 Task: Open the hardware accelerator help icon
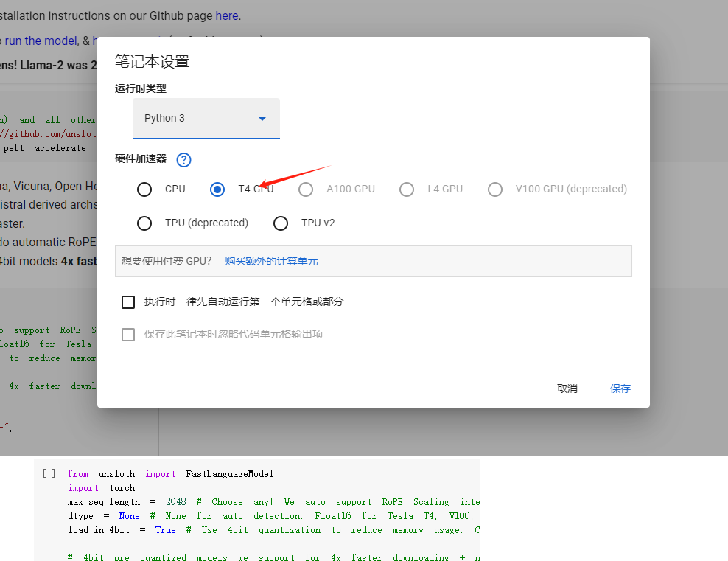tap(184, 160)
